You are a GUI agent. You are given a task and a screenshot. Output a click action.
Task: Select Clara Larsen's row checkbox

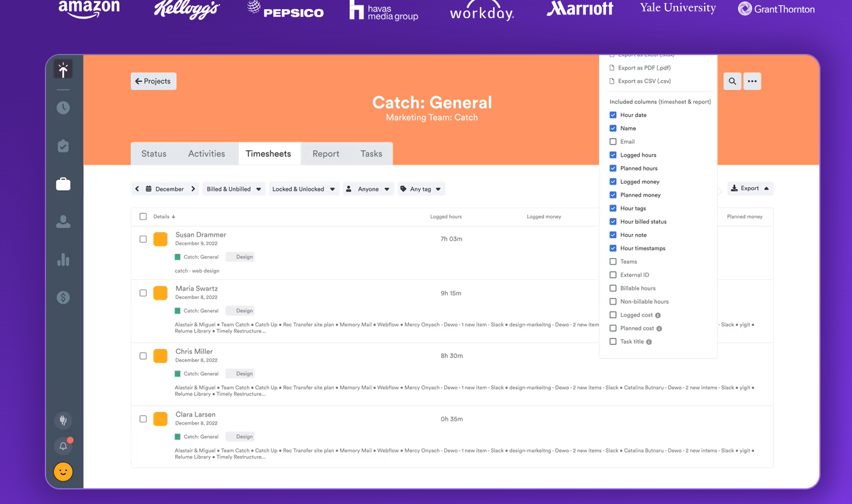(x=143, y=419)
